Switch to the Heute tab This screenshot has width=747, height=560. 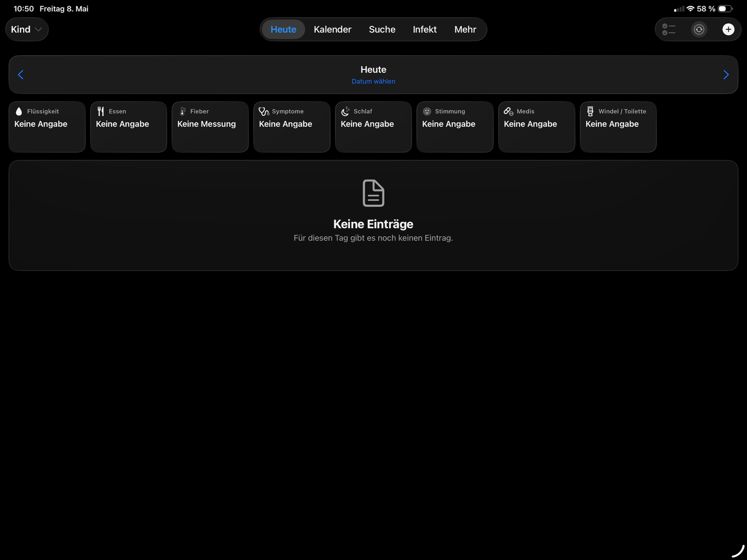[x=283, y=29]
